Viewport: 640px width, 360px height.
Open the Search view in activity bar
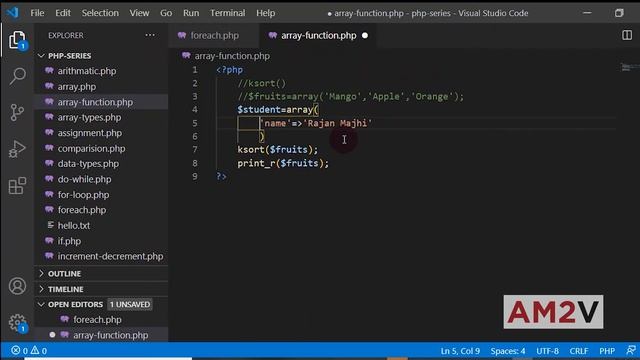pyautogui.click(x=17, y=76)
